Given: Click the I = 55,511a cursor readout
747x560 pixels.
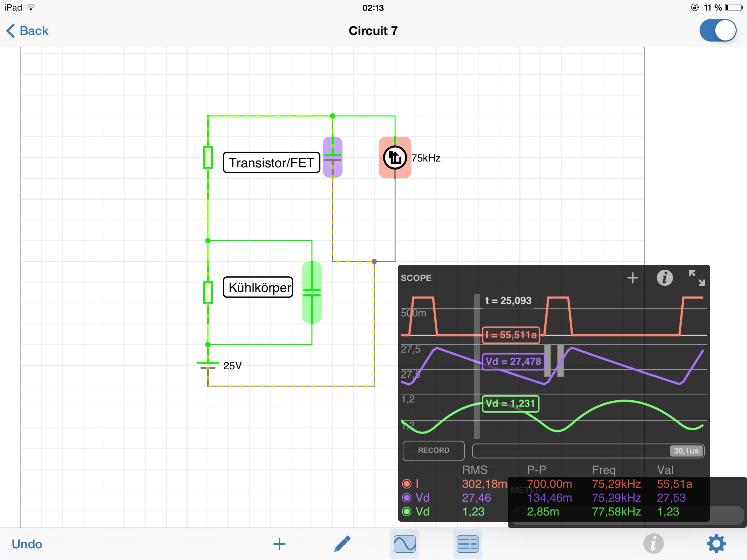Looking at the screenshot, I should tap(511, 335).
